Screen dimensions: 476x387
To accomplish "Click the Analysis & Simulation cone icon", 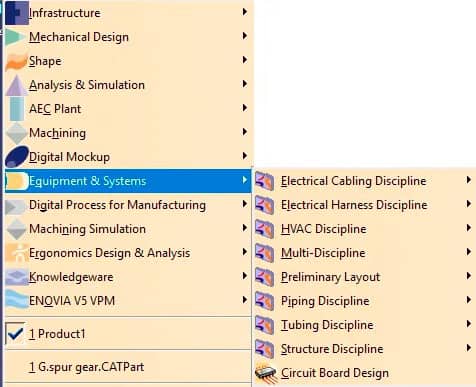I will 16,85.
